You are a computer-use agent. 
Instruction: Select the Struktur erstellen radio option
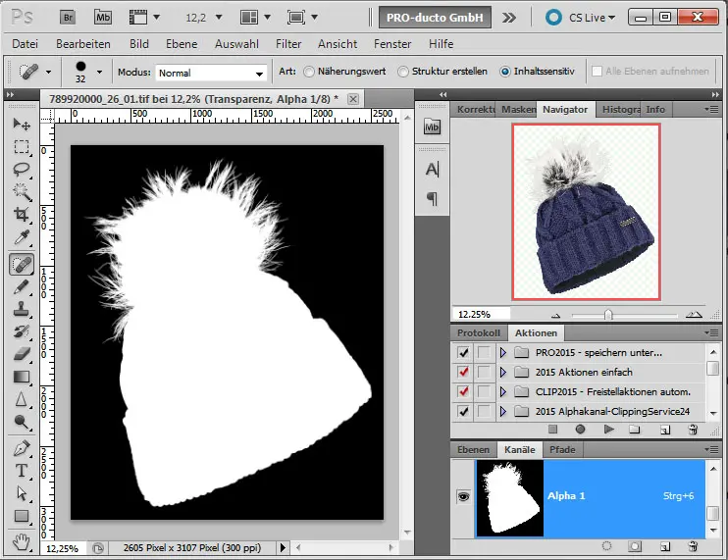pyautogui.click(x=403, y=72)
